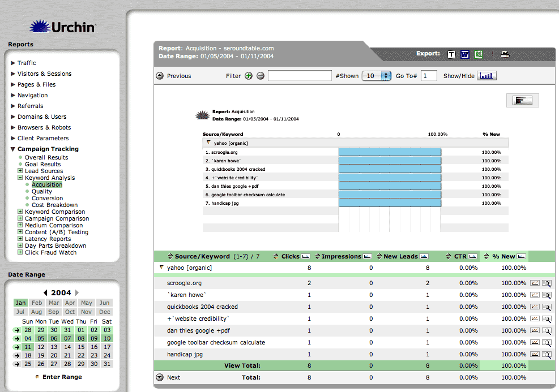This screenshot has height=392, width=559.
Task: Open trend chart icon for `karen howe` row
Action: [x=535, y=295]
